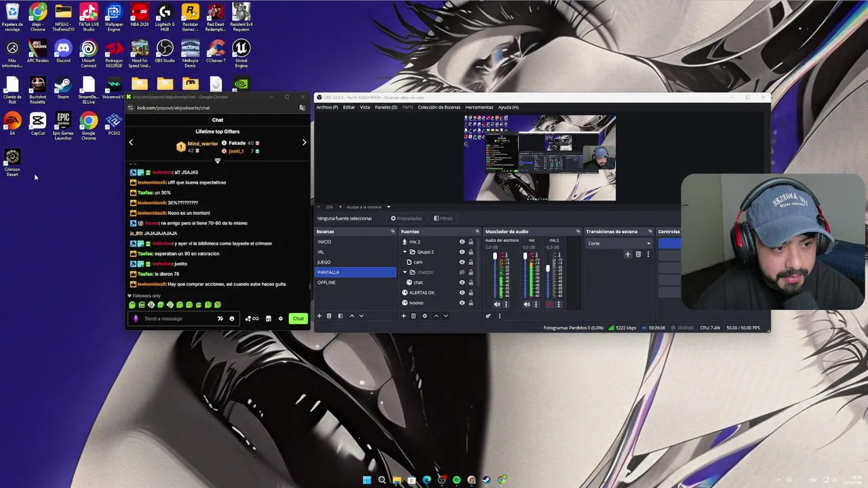This screenshot has height=488, width=868.
Task: Open preview zoom scaling dropdown arrow
Action: click(x=389, y=207)
